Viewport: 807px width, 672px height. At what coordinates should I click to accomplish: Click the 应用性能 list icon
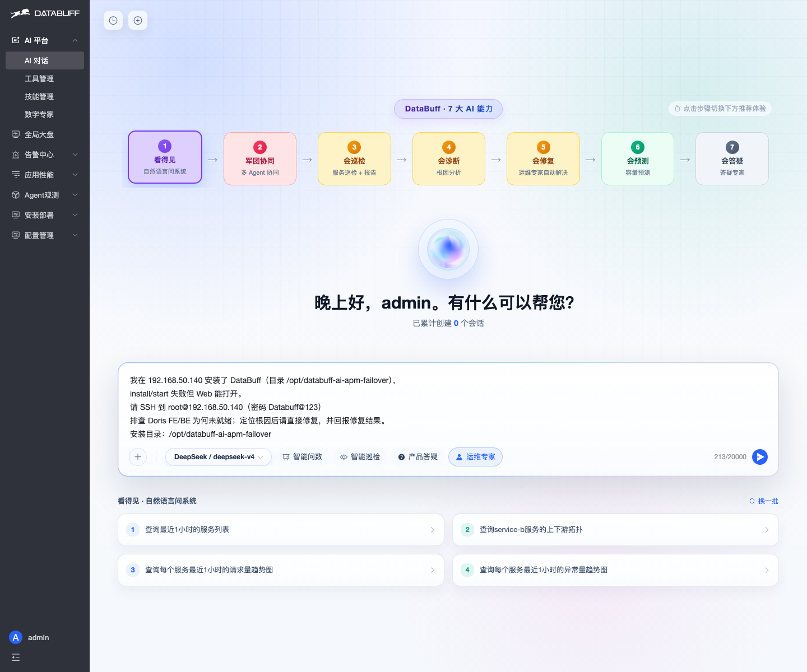(16, 175)
